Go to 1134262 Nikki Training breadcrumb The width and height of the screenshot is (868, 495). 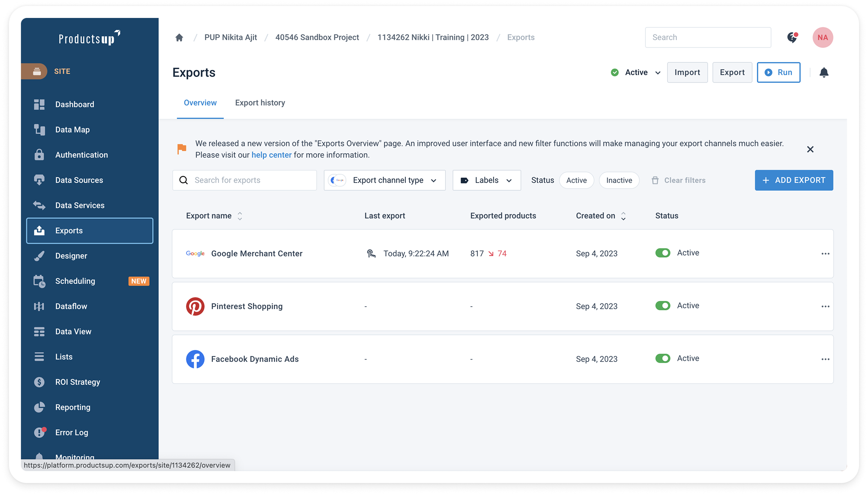pyautogui.click(x=433, y=37)
